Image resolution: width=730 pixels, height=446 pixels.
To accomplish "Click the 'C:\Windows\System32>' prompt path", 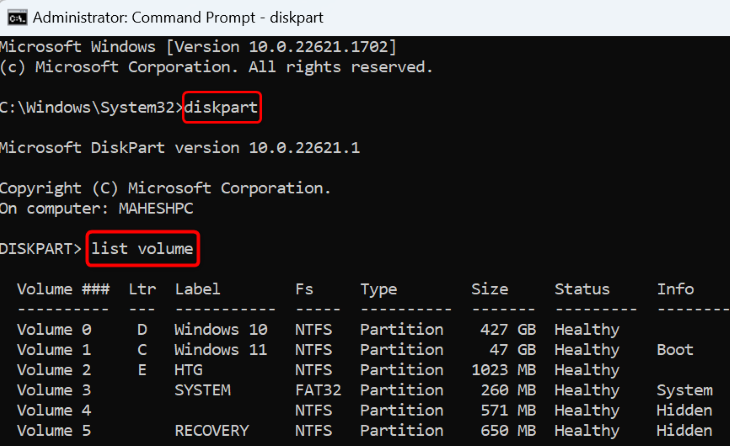I will [x=90, y=107].
